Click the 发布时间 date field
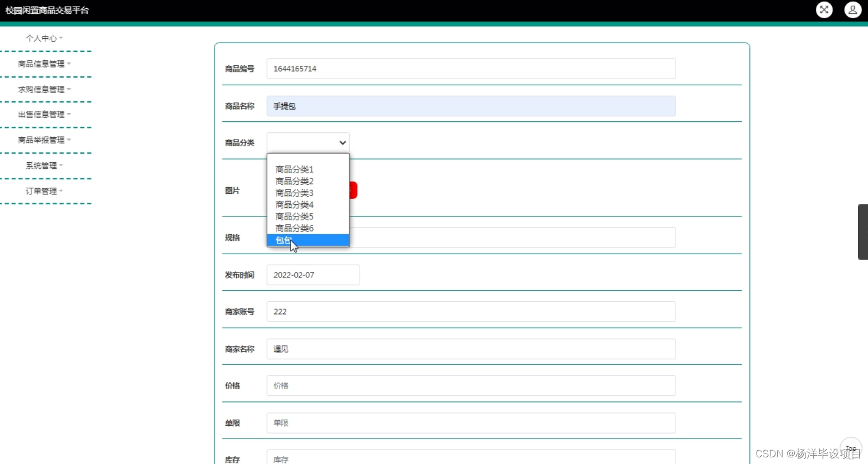 click(313, 275)
